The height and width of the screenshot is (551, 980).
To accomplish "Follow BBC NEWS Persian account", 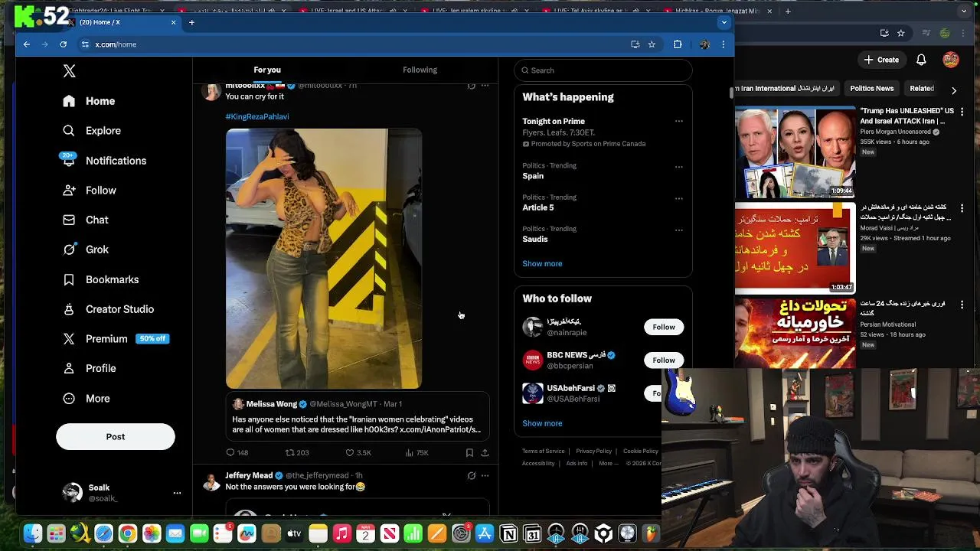I will tap(664, 360).
